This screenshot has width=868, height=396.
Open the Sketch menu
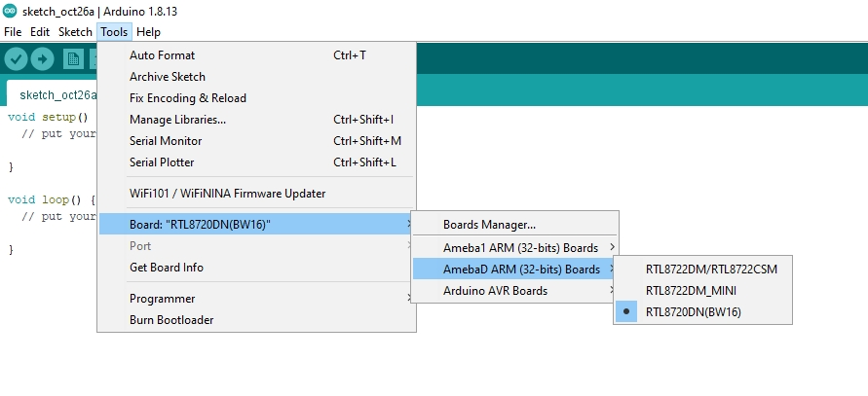tap(75, 32)
